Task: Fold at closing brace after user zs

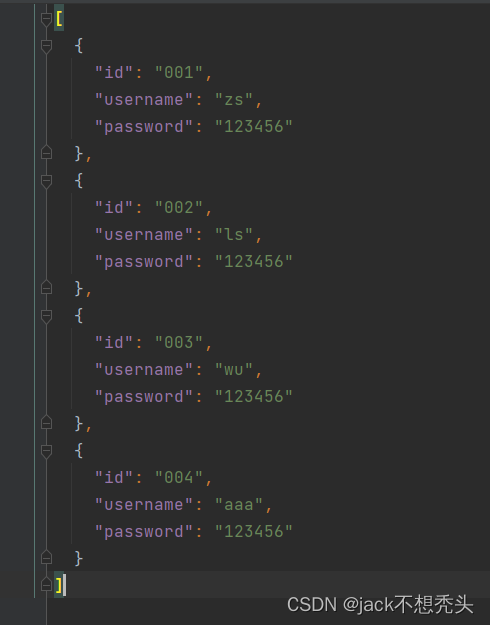Action: pyautogui.click(x=46, y=153)
